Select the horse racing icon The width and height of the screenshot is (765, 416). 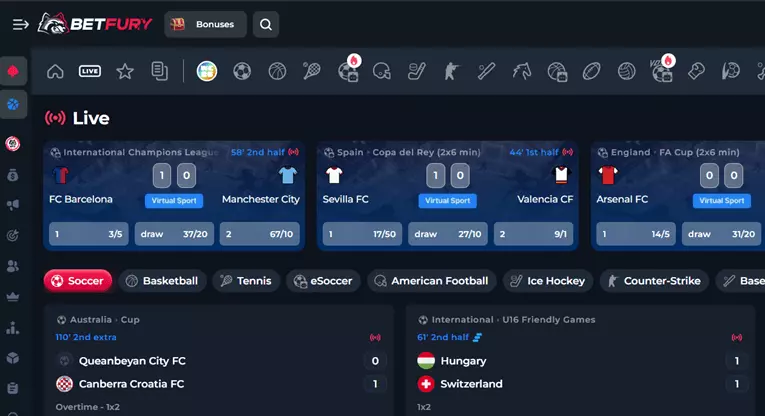[x=522, y=71]
